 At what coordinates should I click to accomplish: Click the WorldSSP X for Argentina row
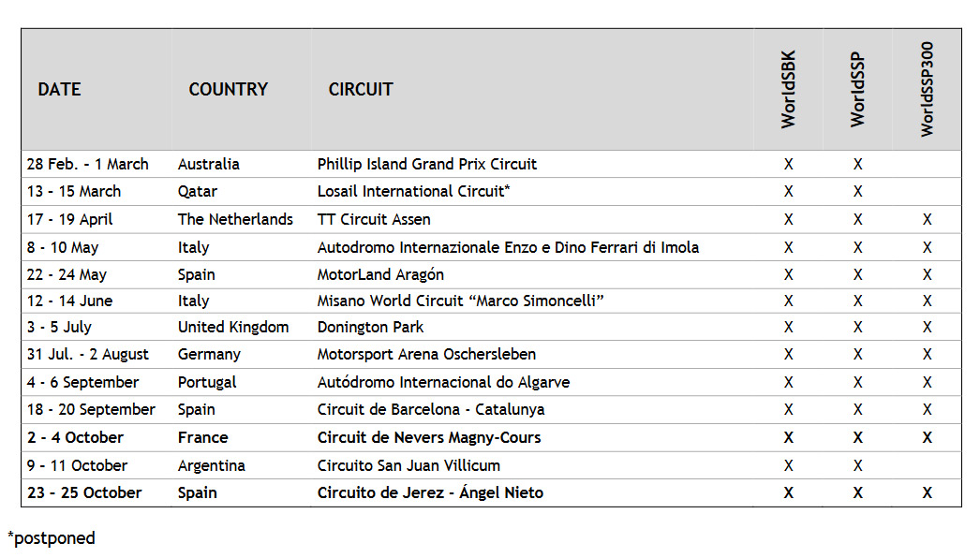[857, 465]
